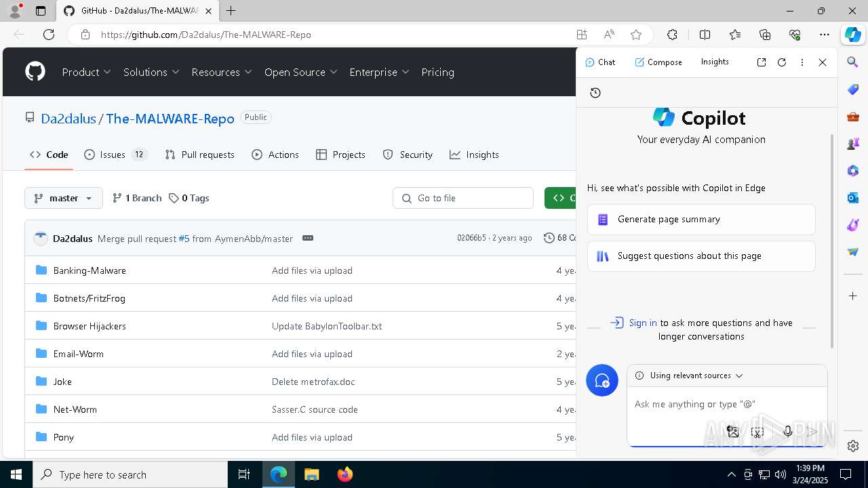The height and width of the screenshot is (488, 868).
Task: Open the tab actions menu icon
Action: [x=41, y=11]
